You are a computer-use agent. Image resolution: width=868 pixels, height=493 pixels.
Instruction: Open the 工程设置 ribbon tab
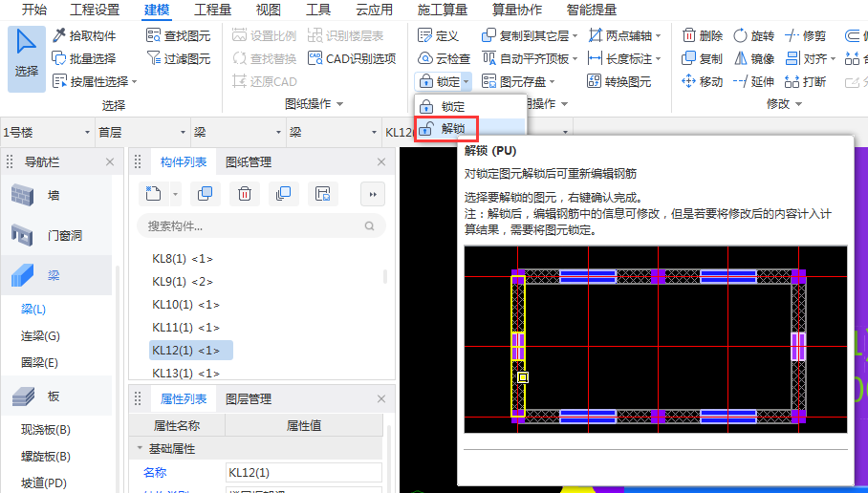pos(95,10)
